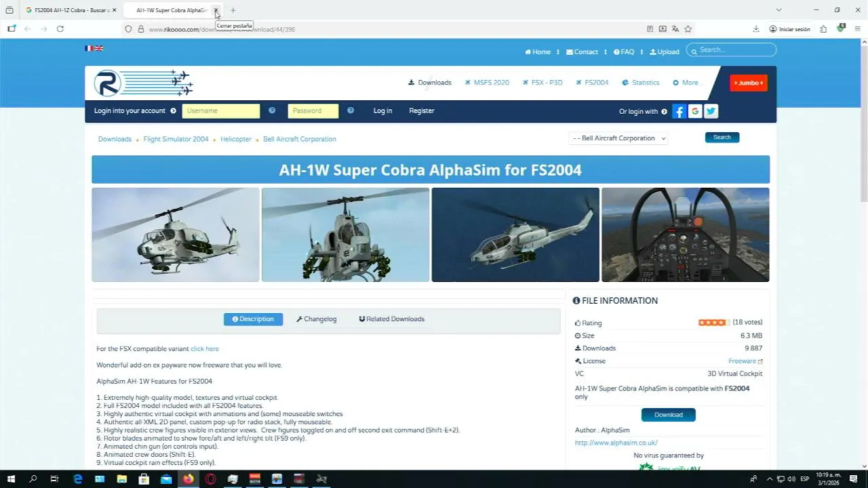Screen dimensions: 868x488
Task: Open the Firefox hamburger menu
Action: (x=858, y=29)
